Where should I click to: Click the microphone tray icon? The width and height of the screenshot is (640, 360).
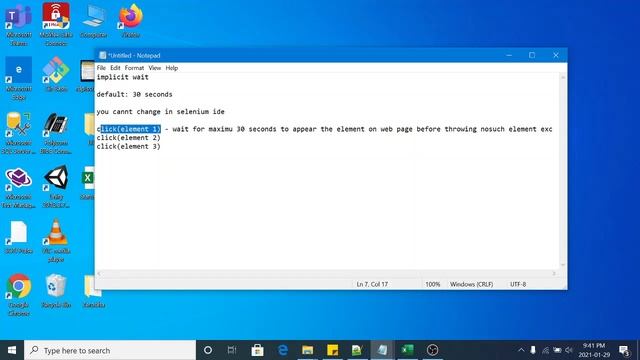pyautogui.click(x=533, y=350)
